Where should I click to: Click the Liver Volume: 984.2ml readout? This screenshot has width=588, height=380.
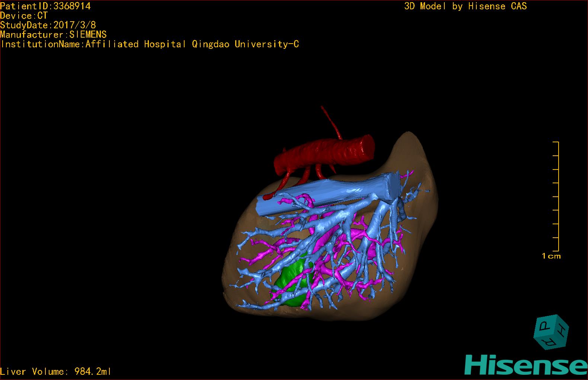[56, 371]
